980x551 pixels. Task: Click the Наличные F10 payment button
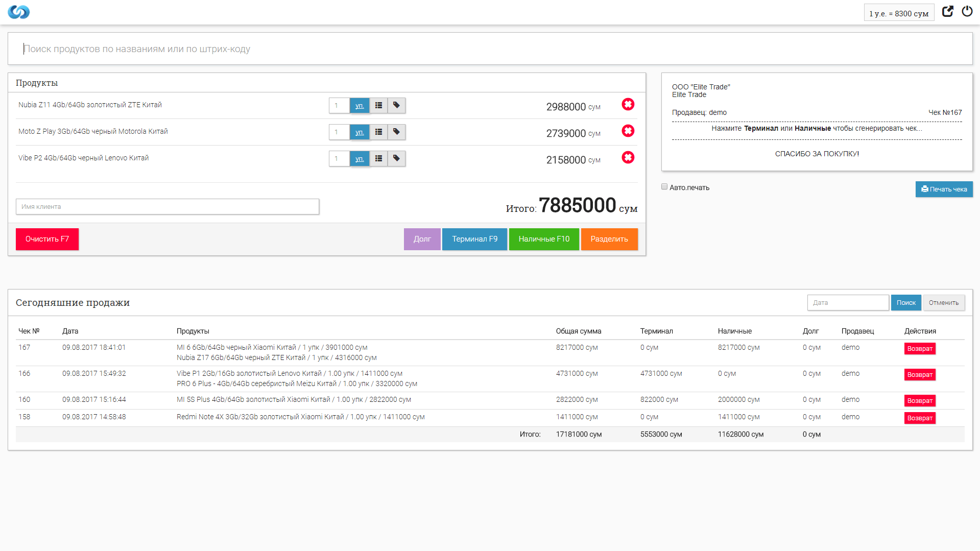(x=543, y=239)
